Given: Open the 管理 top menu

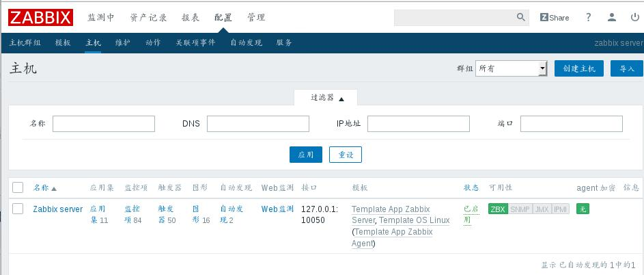Looking at the screenshot, I should (x=256, y=17).
